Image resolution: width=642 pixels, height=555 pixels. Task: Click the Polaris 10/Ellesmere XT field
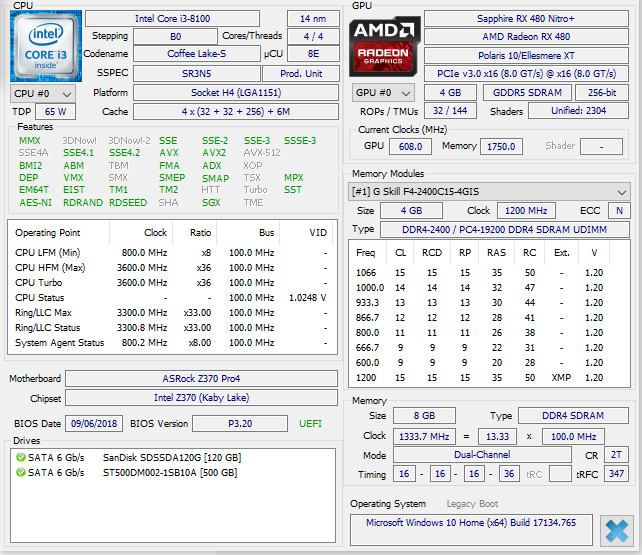(526, 56)
